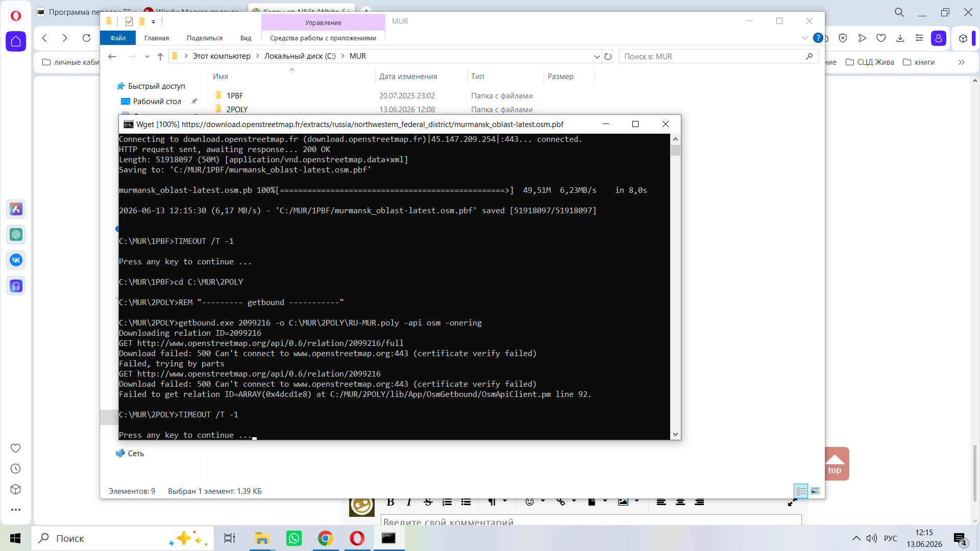Insert a bulleted list in the editor

click(x=466, y=502)
